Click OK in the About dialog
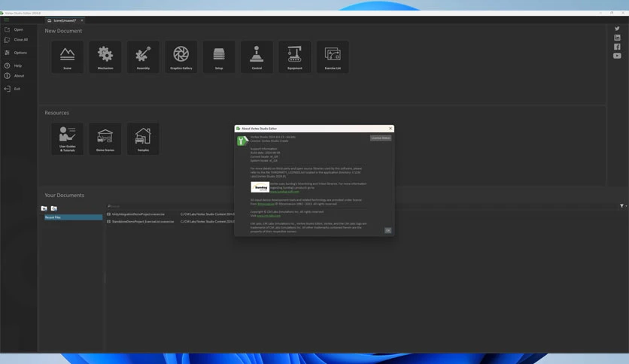This screenshot has height=364, width=629. [388, 230]
